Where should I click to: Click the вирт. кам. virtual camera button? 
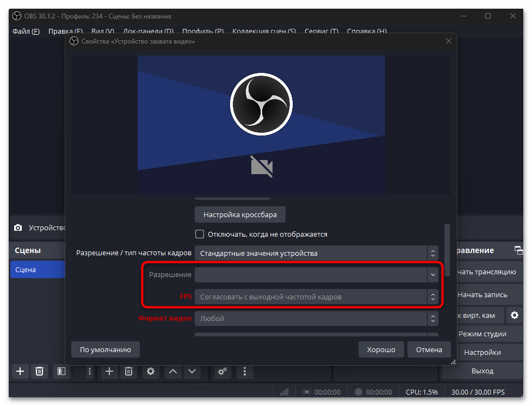coord(480,315)
